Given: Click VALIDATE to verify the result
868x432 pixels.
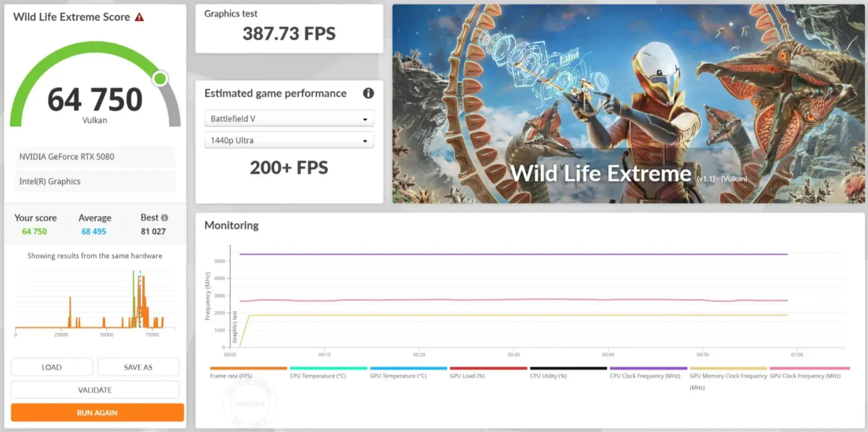Looking at the screenshot, I should (x=95, y=390).
